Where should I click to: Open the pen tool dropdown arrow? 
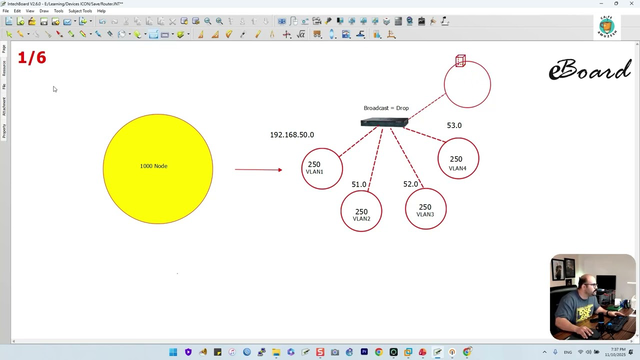coord(28,35)
